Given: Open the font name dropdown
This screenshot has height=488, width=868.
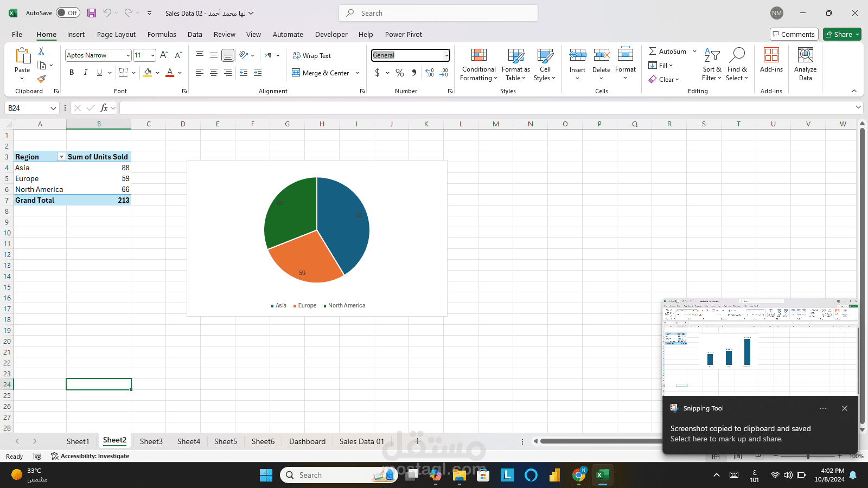Looking at the screenshot, I should tap(128, 55).
